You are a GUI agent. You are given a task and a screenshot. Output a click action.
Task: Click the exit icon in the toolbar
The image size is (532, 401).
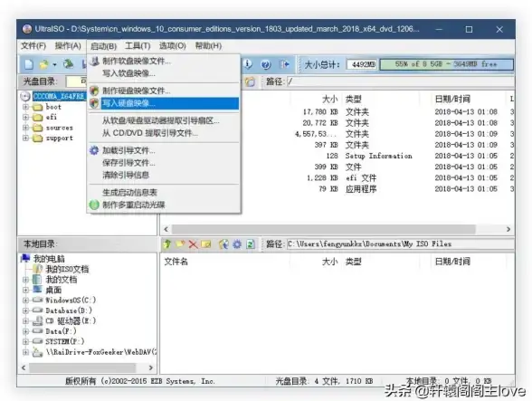pyautogui.click(x=284, y=64)
